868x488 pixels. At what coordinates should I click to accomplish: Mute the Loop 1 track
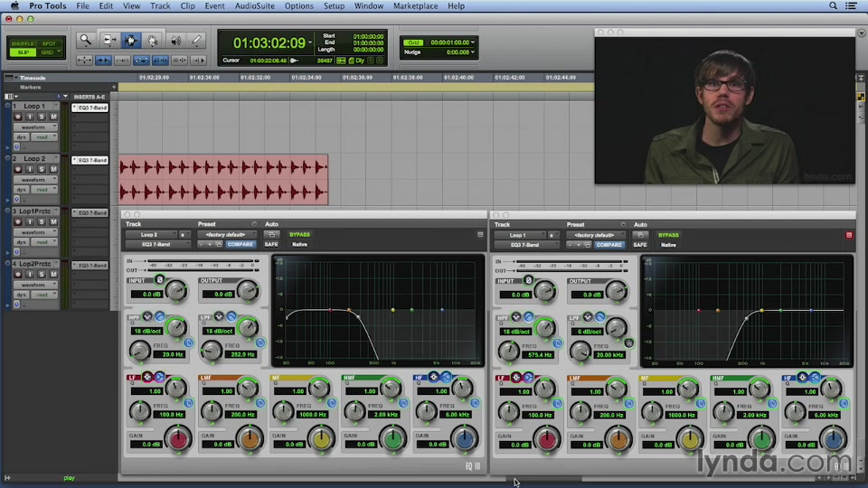click(53, 117)
